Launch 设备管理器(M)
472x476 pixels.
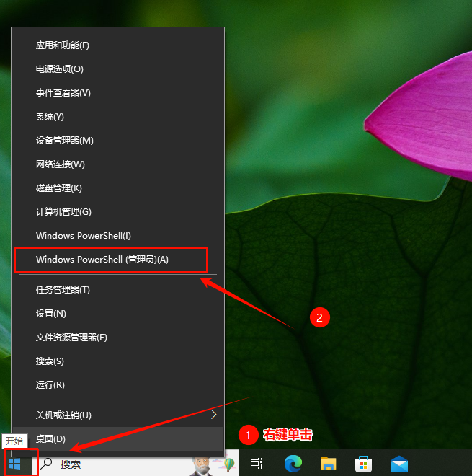click(117, 140)
